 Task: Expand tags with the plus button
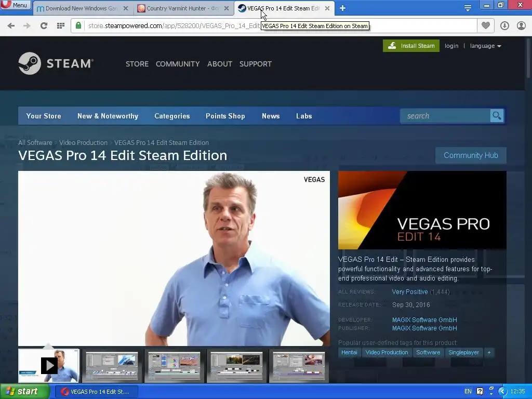[x=489, y=353]
